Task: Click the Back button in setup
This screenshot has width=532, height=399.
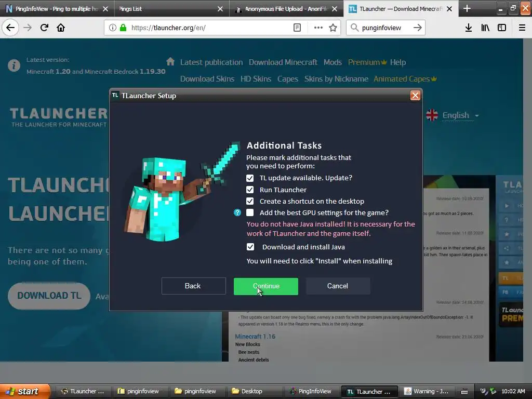Action: click(x=193, y=286)
